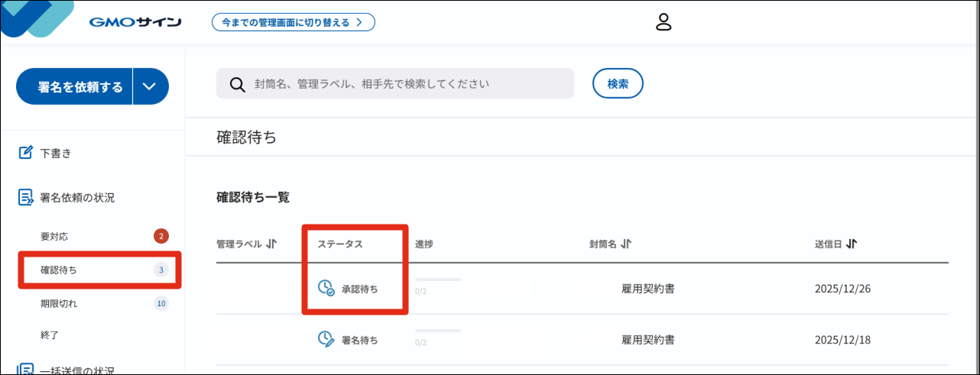Click the 一括送信の状況 sidebar icon

tap(25, 370)
